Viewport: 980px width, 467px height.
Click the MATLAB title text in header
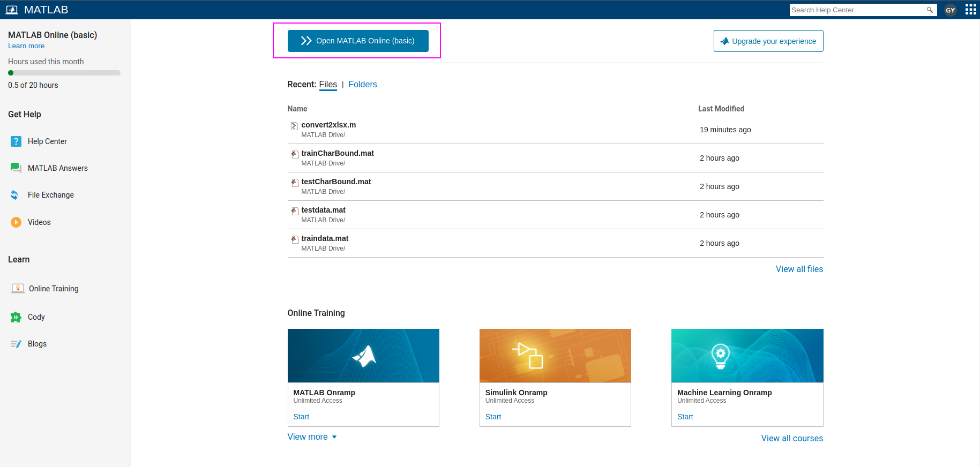coord(46,10)
